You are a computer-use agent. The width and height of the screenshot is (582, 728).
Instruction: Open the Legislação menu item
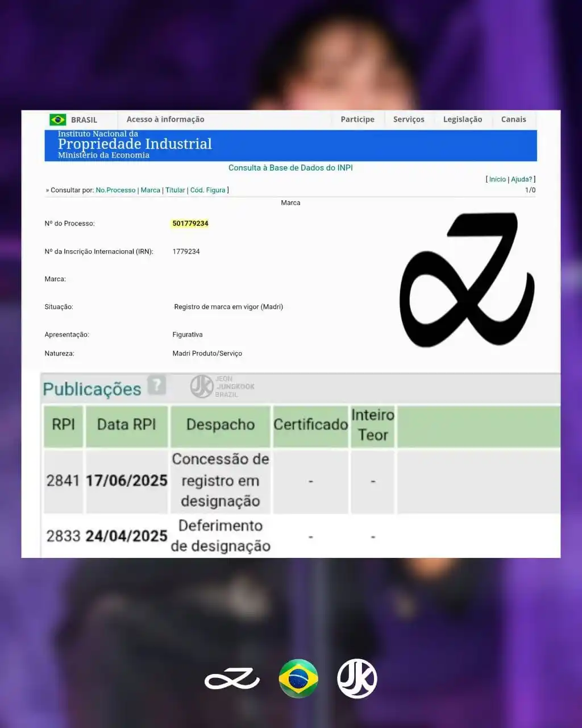[463, 119]
